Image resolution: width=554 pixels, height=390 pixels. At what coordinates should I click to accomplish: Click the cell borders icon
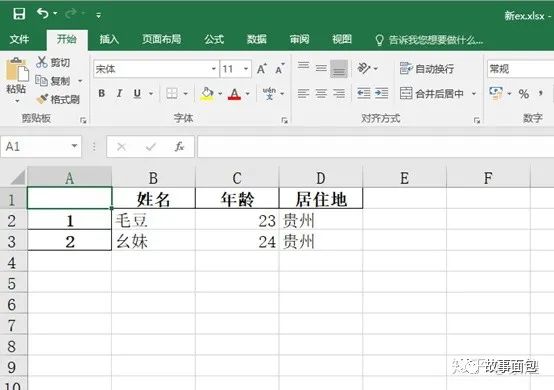[172, 93]
